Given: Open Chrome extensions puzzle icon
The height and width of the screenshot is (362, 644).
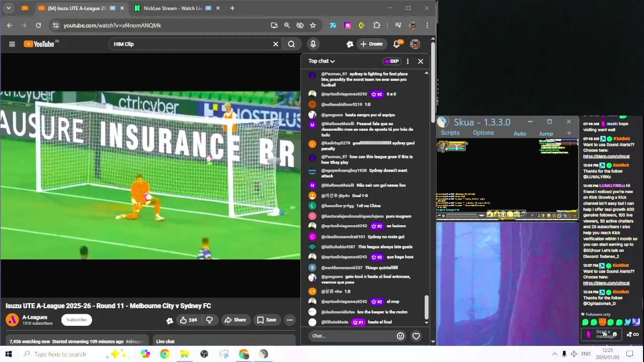Looking at the screenshot, I should click(377, 25).
